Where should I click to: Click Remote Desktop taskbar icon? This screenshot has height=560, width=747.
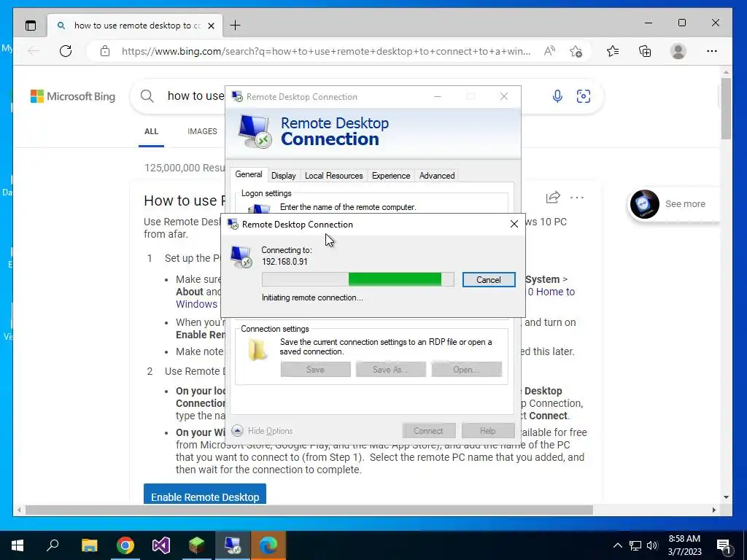233,545
